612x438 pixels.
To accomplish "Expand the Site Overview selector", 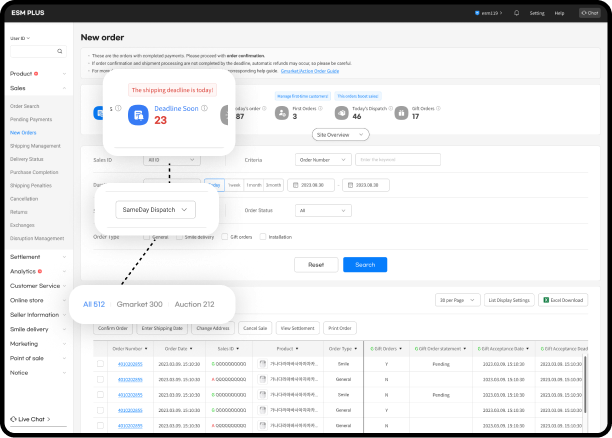I will 338,134.
